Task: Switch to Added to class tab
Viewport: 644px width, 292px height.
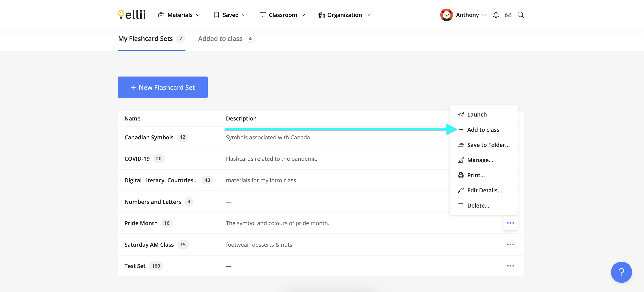Action: 220,39
